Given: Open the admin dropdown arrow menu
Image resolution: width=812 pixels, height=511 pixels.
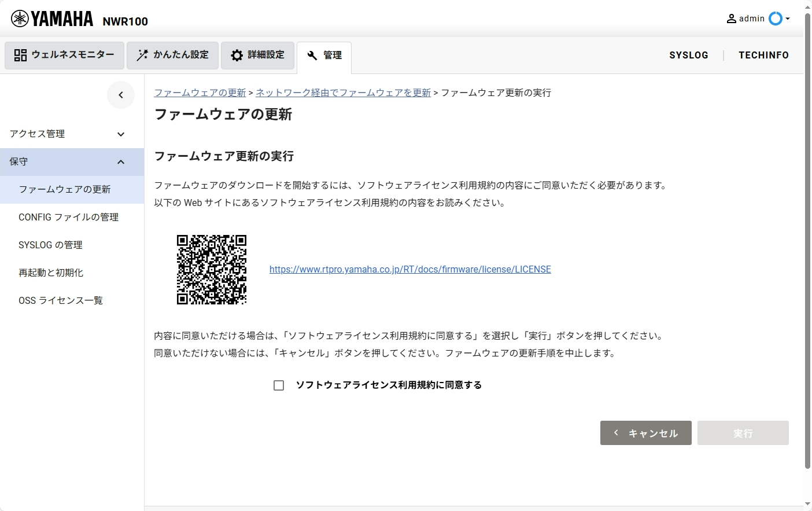Looking at the screenshot, I should 788,19.
